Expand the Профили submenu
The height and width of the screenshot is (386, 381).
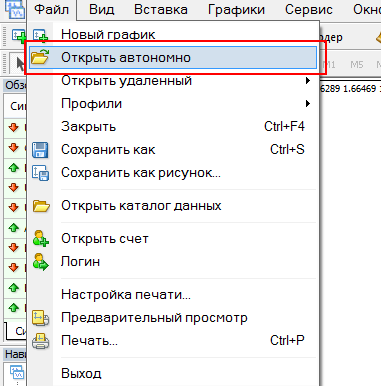(x=173, y=104)
